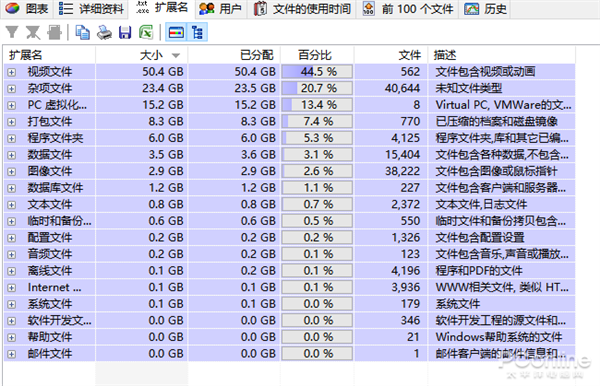Click the grayed-out third toolbar icon
This screenshot has width=600, height=386.
tap(54, 33)
